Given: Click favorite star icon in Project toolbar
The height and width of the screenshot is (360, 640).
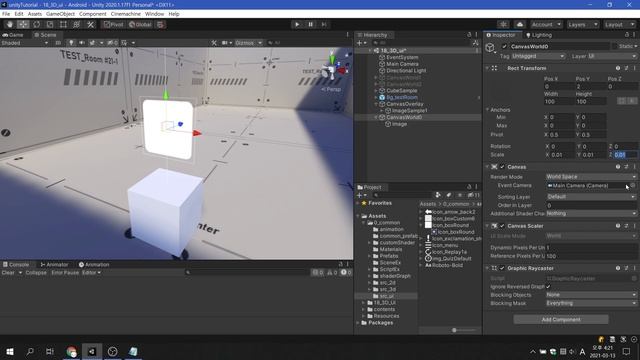Looking at the screenshot, I should [460, 195].
